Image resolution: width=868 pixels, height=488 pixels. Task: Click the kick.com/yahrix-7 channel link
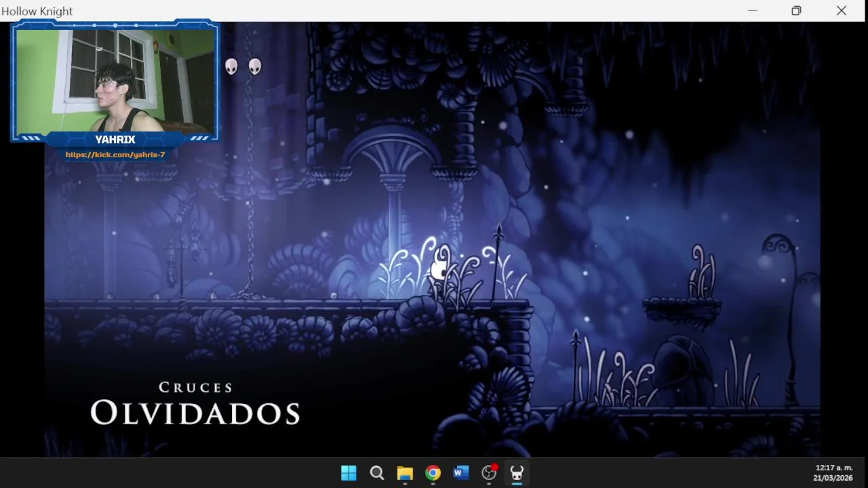(115, 155)
